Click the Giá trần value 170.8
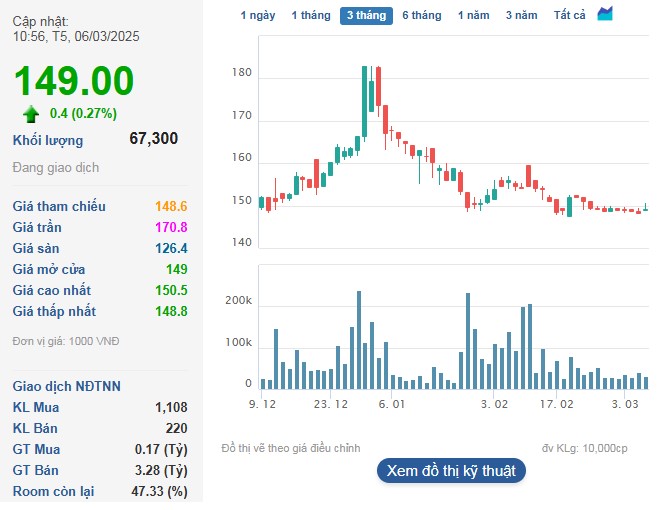 tap(171, 227)
